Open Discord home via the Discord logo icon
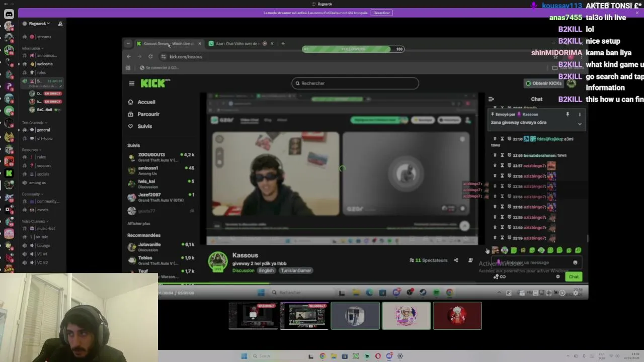The width and height of the screenshot is (644, 362). pyautogui.click(x=9, y=14)
